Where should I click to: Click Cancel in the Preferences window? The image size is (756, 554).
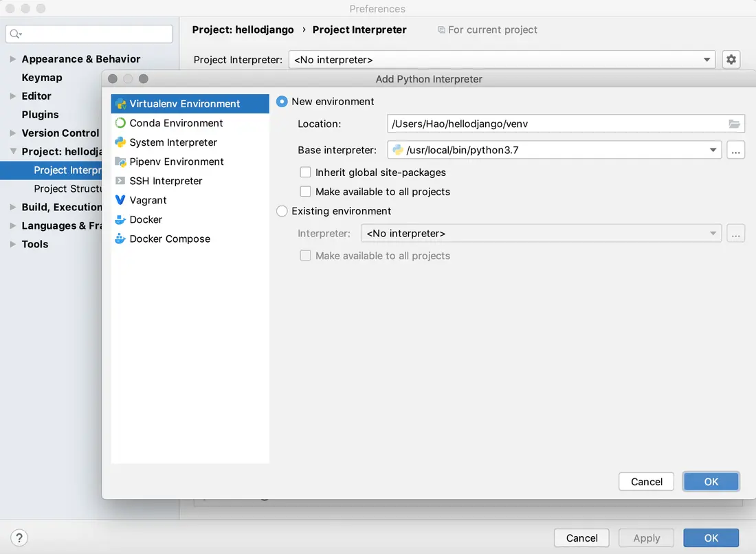click(581, 538)
